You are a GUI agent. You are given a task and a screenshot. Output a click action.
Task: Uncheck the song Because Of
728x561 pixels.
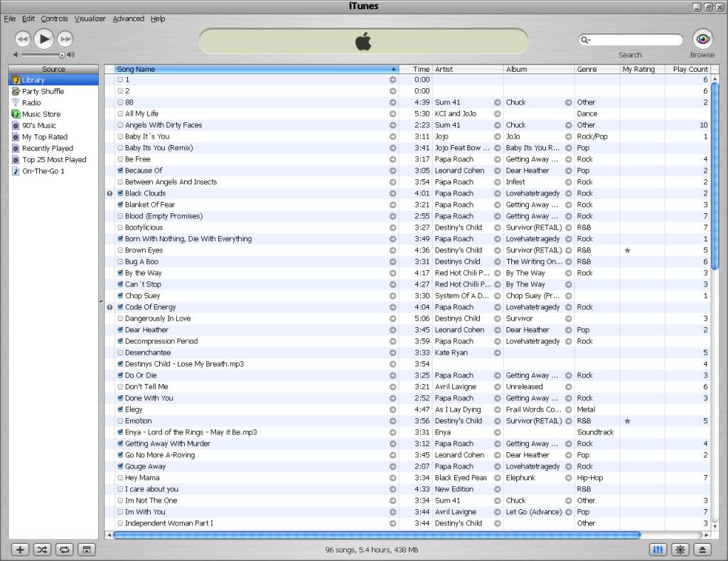pos(120,171)
